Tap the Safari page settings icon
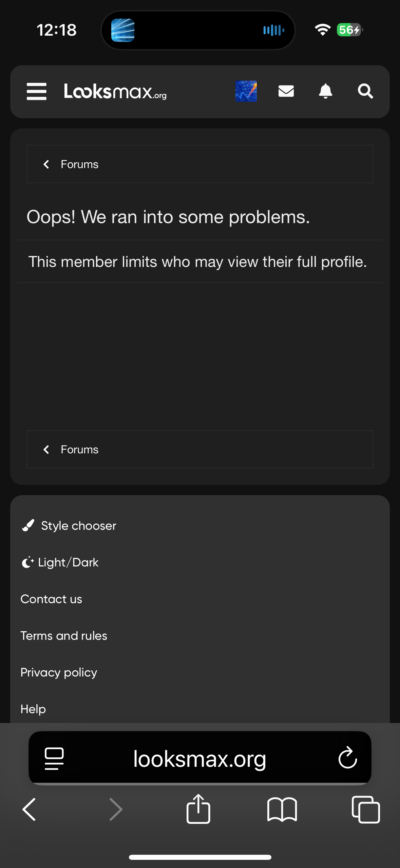This screenshot has height=868, width=400. coord(54,758)
